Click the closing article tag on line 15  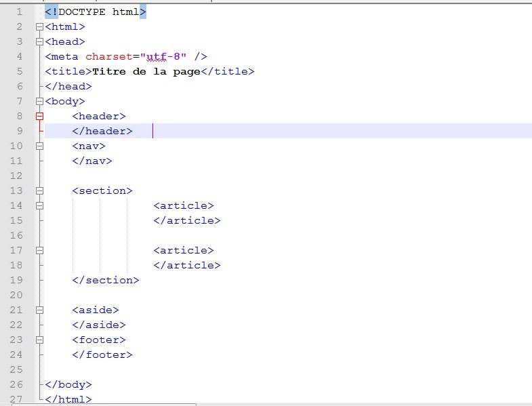pos(187,221)
